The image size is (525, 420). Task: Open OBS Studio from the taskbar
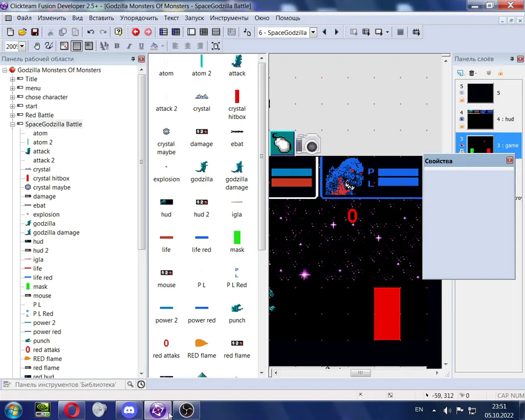coord(187,410)
